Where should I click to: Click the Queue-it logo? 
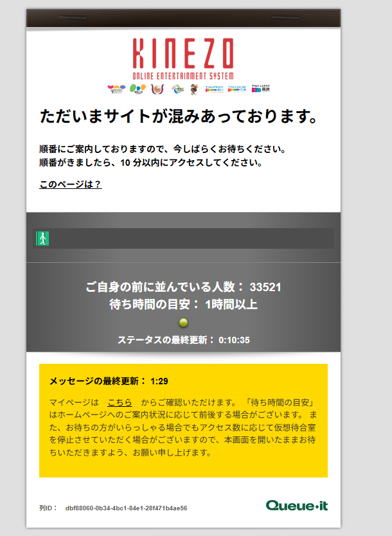coord(297,506)
